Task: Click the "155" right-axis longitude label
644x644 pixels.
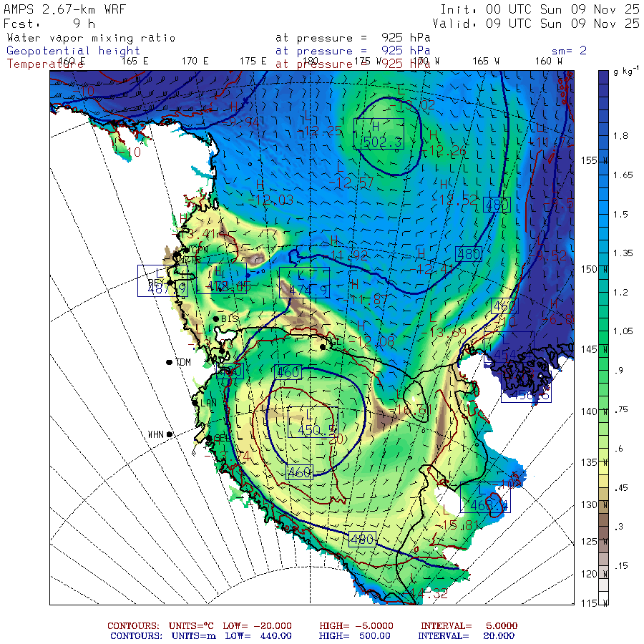Action: click(589, 160)
